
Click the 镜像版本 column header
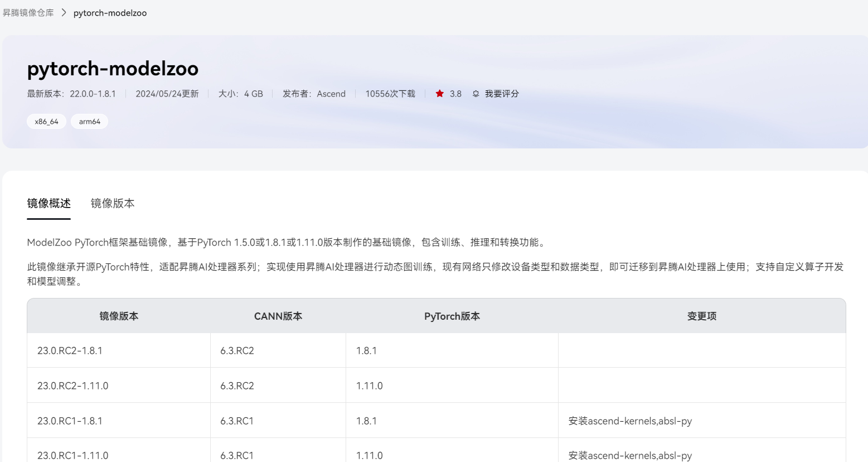(119, 316)
